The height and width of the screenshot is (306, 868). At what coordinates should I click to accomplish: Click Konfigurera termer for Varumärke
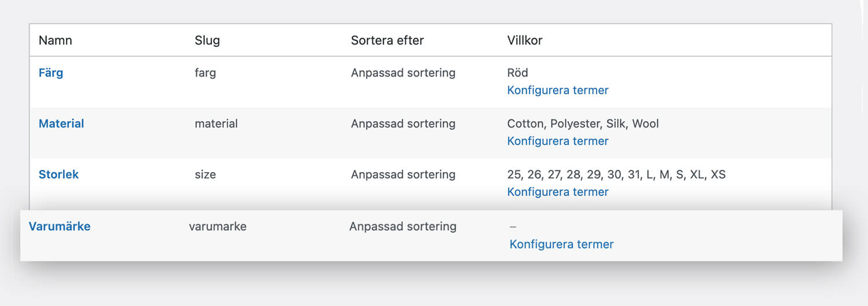click(561, 245)
